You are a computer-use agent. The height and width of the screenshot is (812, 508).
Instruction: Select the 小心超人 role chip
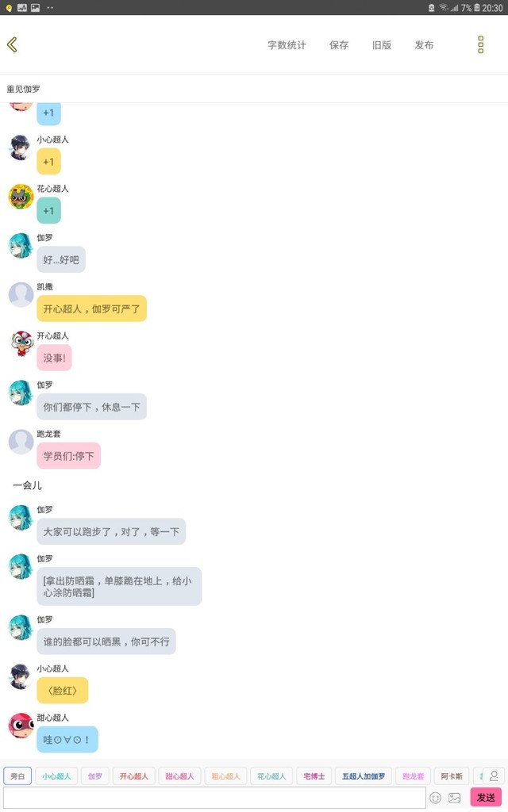(56, 776)
